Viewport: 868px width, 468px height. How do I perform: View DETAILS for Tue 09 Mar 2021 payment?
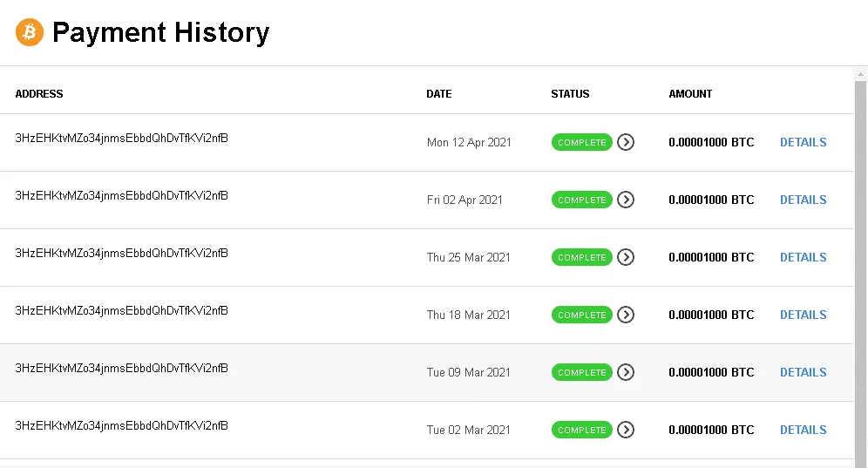pyautogui.click(x=803, y=373)
